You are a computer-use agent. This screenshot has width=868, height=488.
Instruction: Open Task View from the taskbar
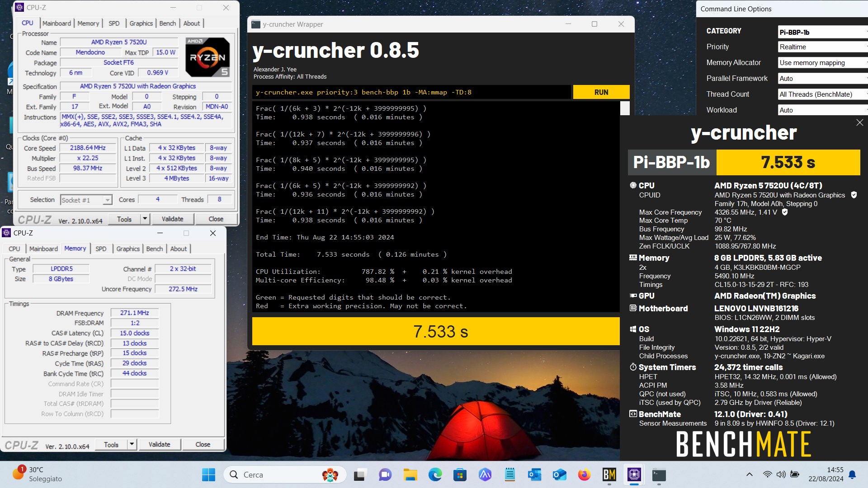coord(359,475)
